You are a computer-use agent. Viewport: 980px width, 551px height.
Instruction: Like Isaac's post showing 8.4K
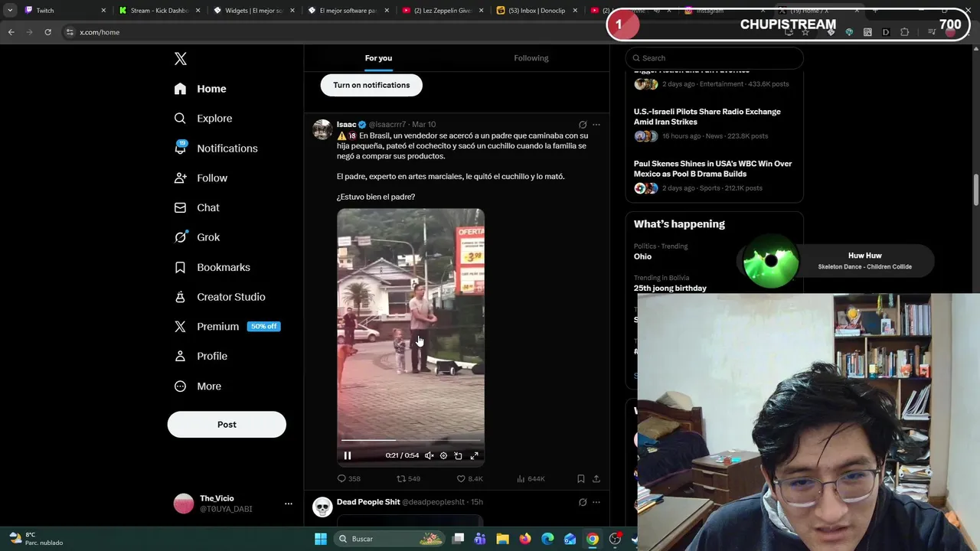point(469,479)
